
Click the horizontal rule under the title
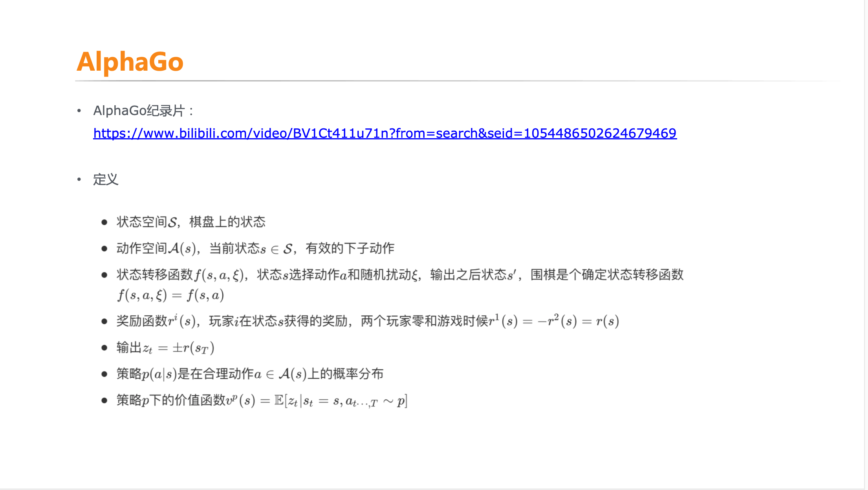[458, 81]
